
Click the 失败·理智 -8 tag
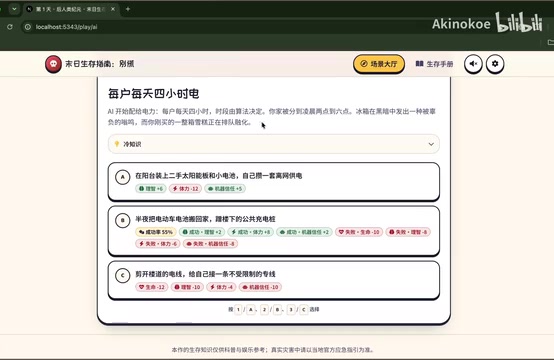coord(408,232)
